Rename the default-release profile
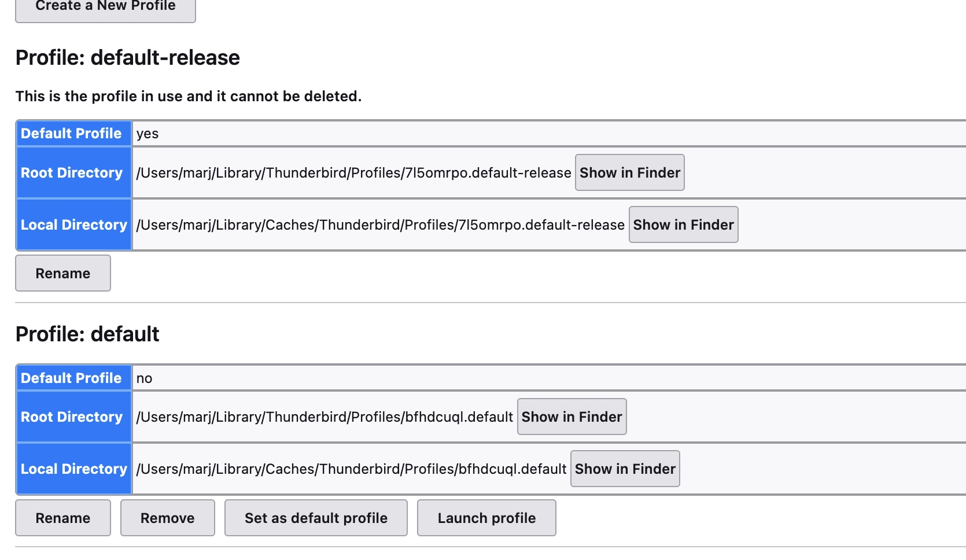The width and height of the screenshot is (966, 560). click(63, 273)
